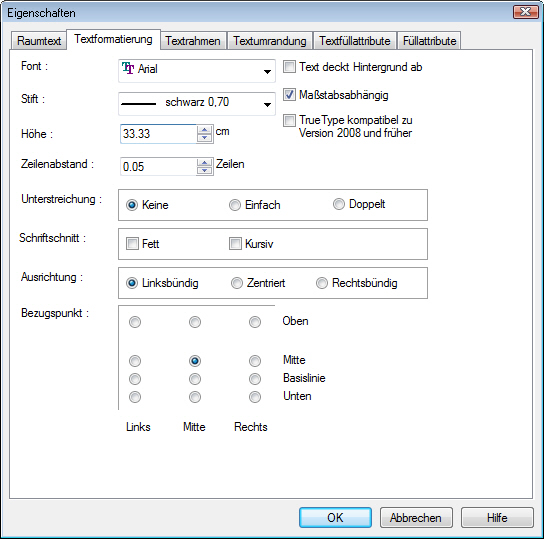The height and width of the screenshot is (539, 544).
Task: Switch to the Textrahmen tab
Action: (x=193, y=41)
